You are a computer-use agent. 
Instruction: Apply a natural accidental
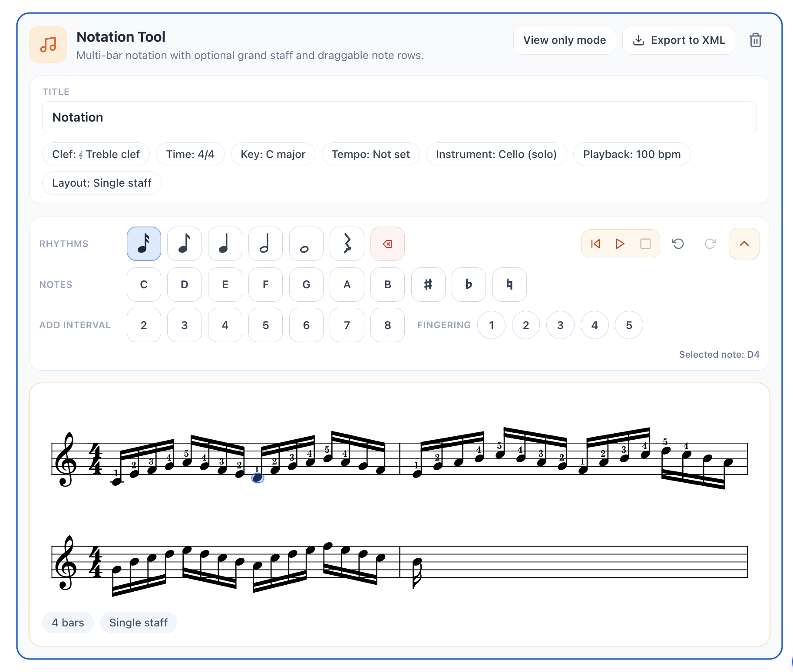point(509,285)
